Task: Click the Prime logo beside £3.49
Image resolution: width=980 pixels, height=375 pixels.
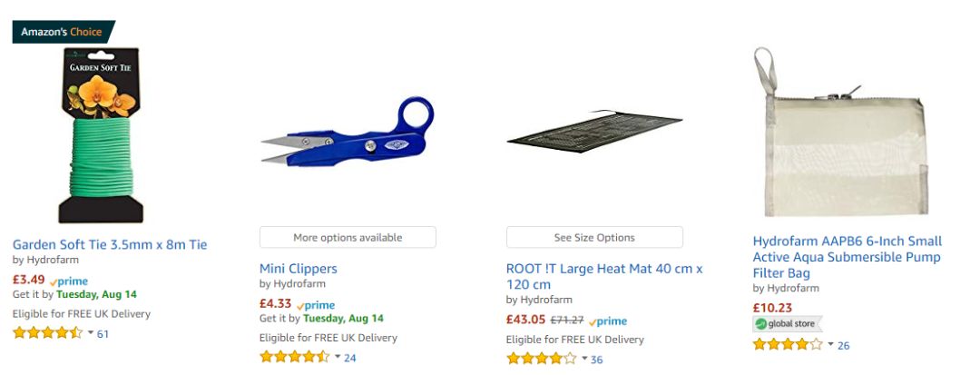Action: (69, 281)
